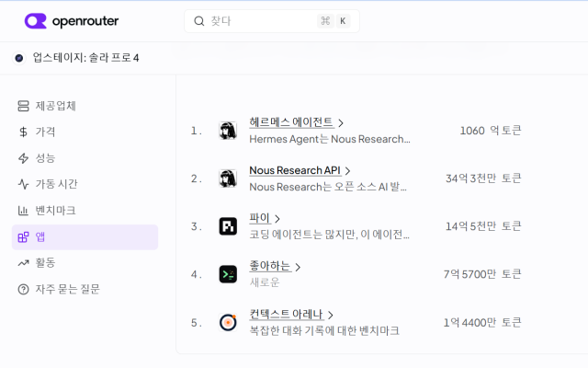Click the rank number 1.
This screenshot has width=588, height=368.
[x=197, y=131]
